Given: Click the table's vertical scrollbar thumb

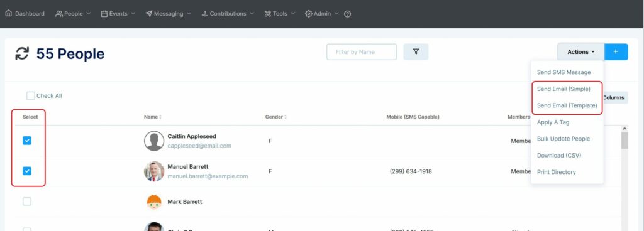Looking at the screenshot, I should tap(625, 141).
